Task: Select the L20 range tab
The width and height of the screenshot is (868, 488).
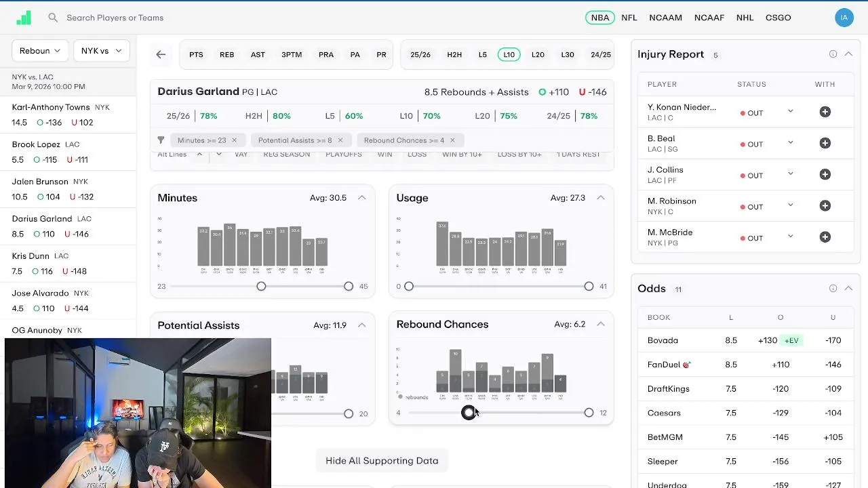Action: pyautogui.click(x=538, y=55)
